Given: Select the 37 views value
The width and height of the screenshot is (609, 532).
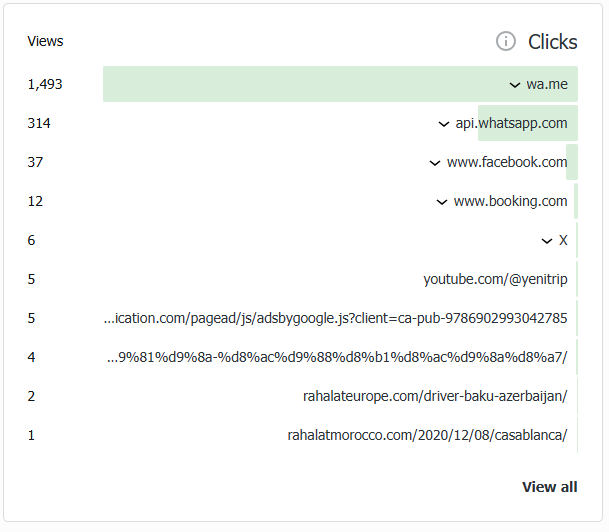Looking at the screenshot, I should [35, 162].
